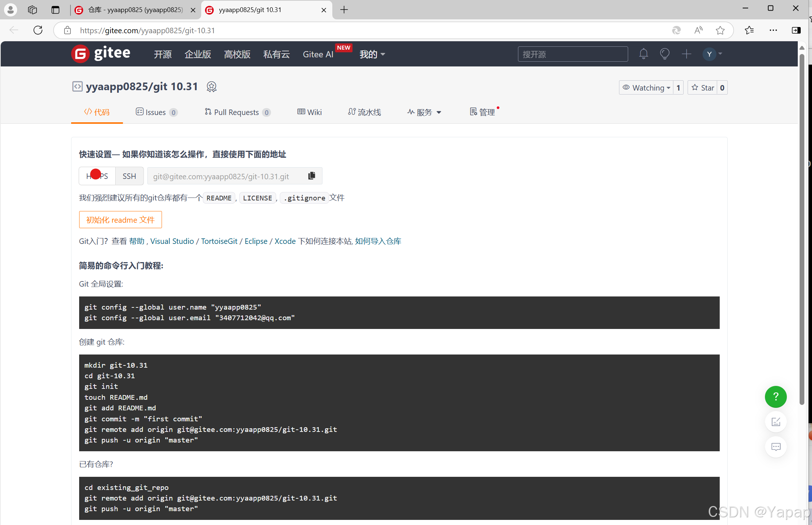Click the site info lock icon
The height and width of the screenshot is (525, 812).
(67, 30)
